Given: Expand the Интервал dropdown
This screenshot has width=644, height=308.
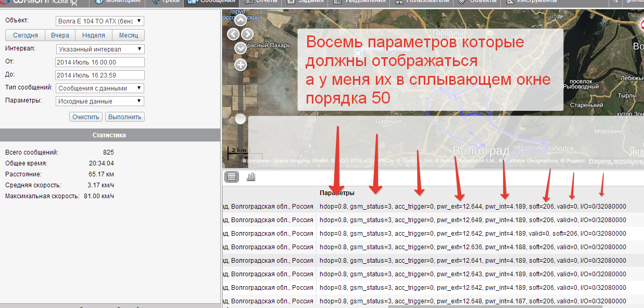Looking at the screenshot, I should (100, 49).
